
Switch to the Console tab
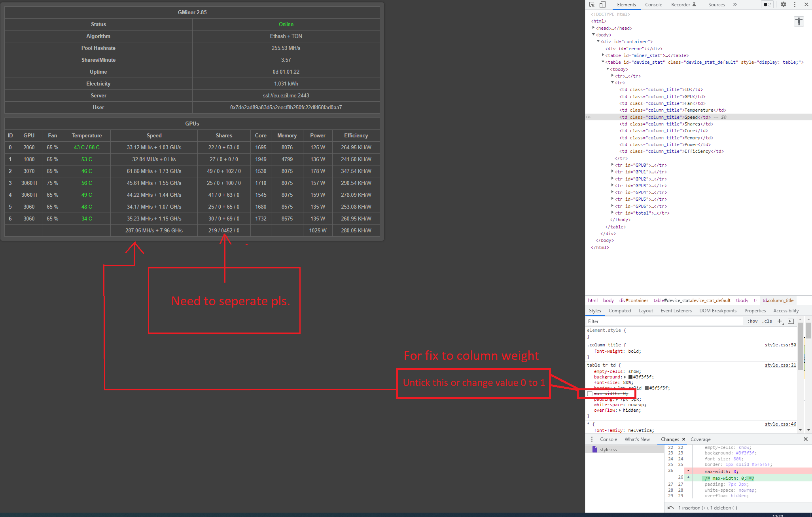coord(653,4)
